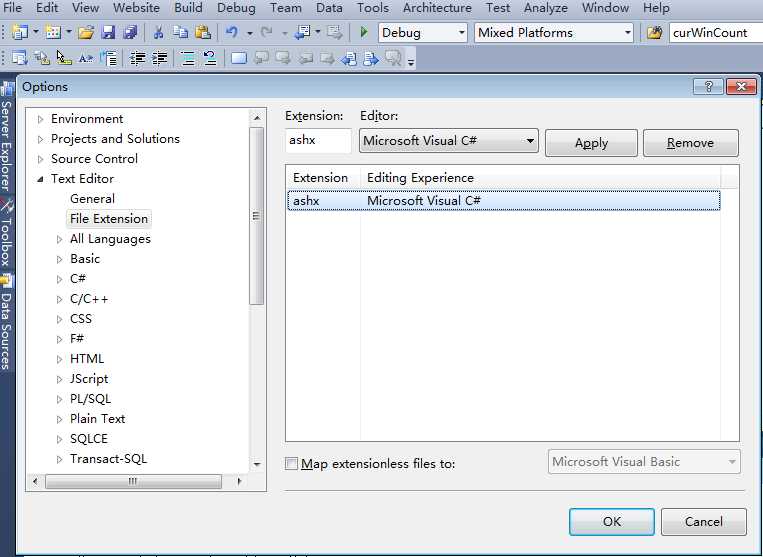Click the Extension input field
This screenshot has width=763, height=557.
point(318,141)
